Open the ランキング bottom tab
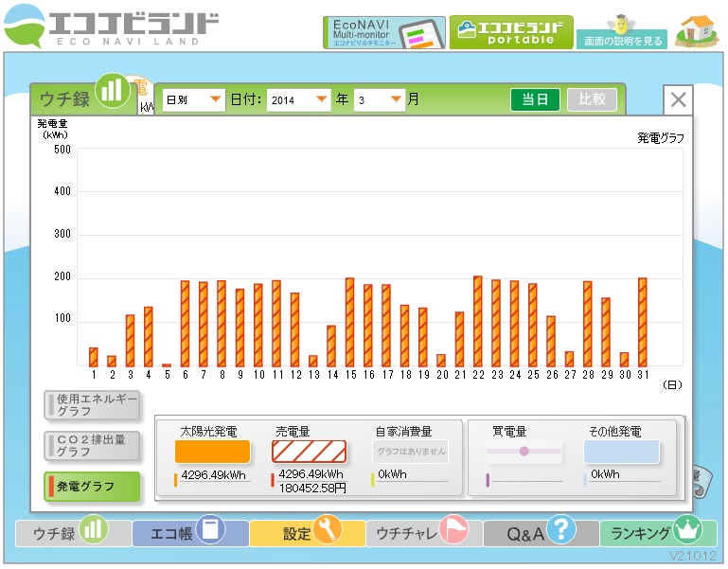Screen dimensions: 728x569 pos(658,533)
